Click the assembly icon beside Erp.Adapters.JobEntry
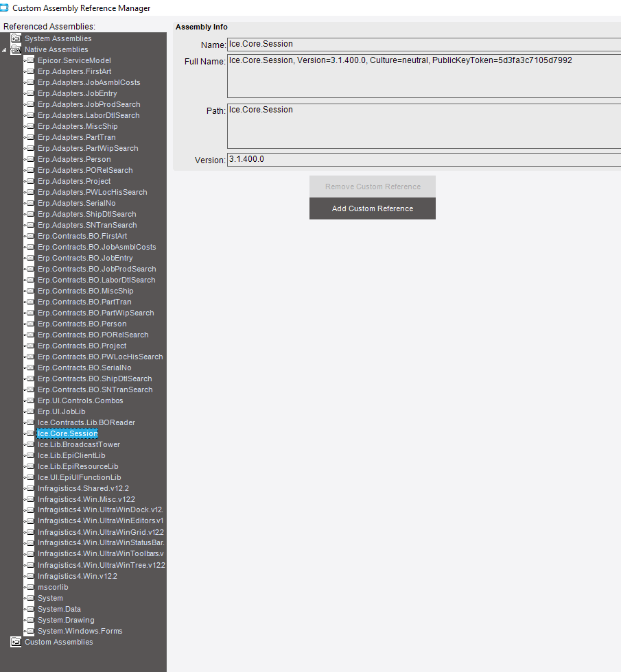 click(30, 93)
